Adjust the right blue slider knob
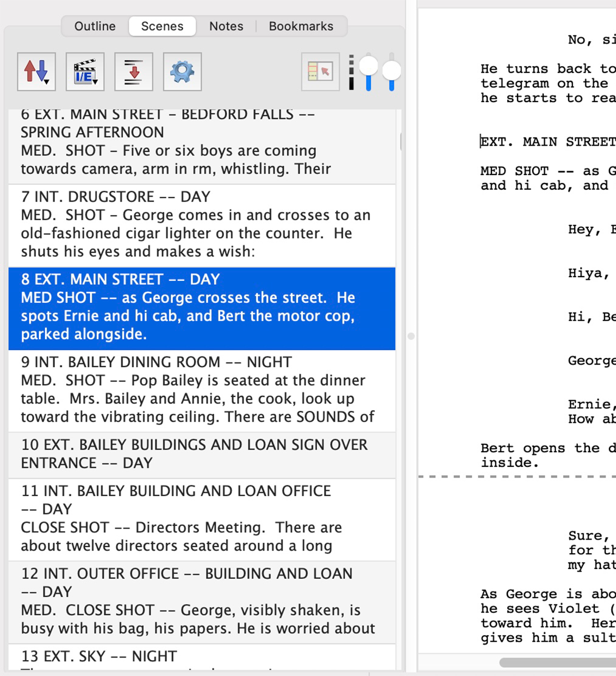The image size is (616, 676). coord(391,71)
